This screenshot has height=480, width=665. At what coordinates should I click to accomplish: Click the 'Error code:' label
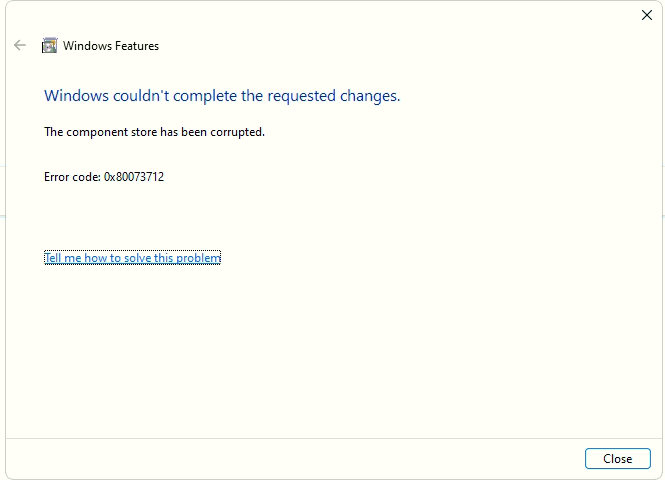(72, 177)
